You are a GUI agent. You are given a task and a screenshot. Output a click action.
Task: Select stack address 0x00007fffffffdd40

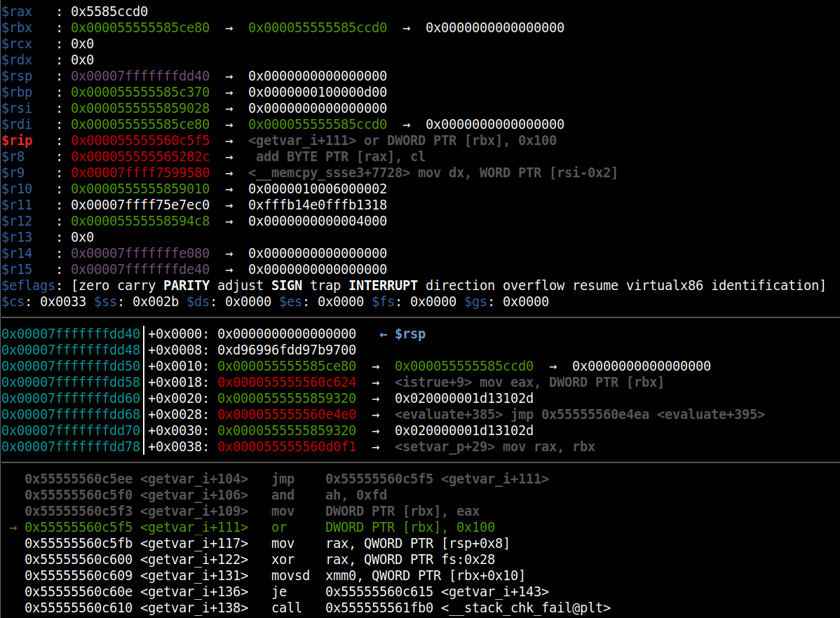(x=71, y=334)
